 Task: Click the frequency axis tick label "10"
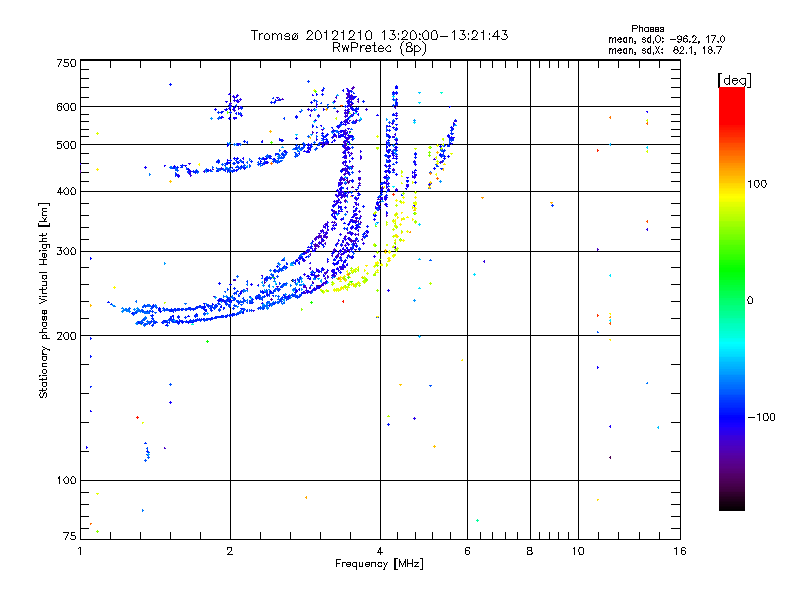point(578,551)
